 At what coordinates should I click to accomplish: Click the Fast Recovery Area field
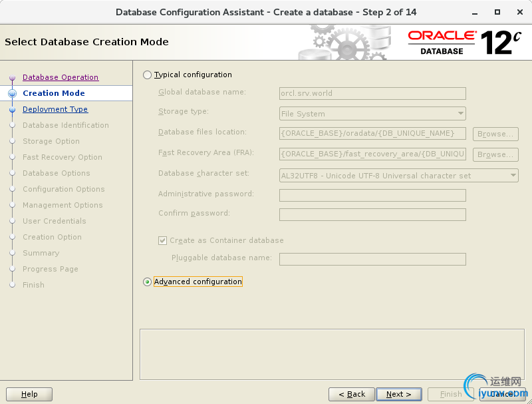coord(372,154)
